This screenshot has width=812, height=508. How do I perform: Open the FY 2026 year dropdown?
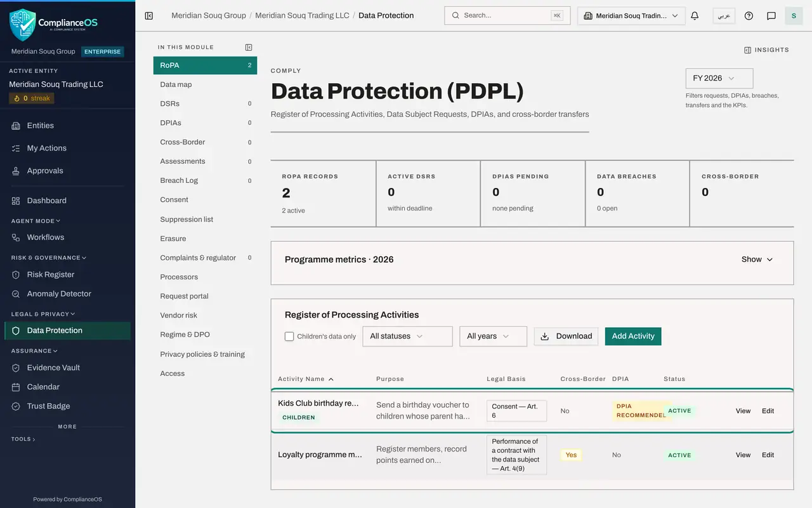tap(719, 78)
